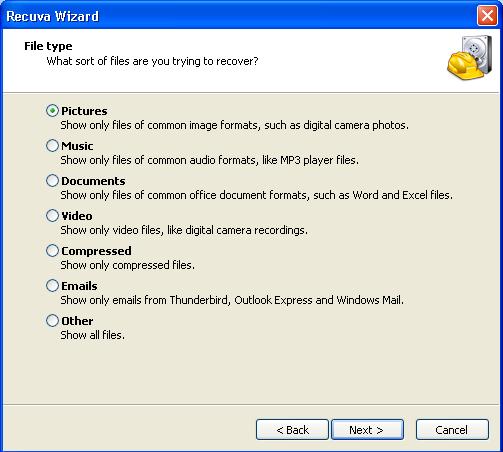
Task: Click the MP3 player files description text
Action: (210, 160)
